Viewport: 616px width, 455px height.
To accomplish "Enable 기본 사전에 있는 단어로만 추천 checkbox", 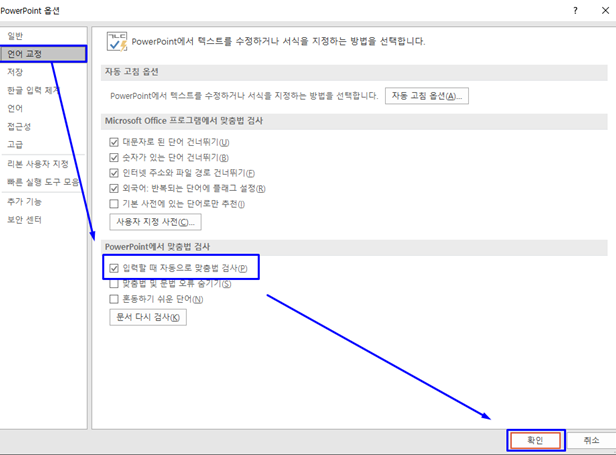I will coord(114,204).
